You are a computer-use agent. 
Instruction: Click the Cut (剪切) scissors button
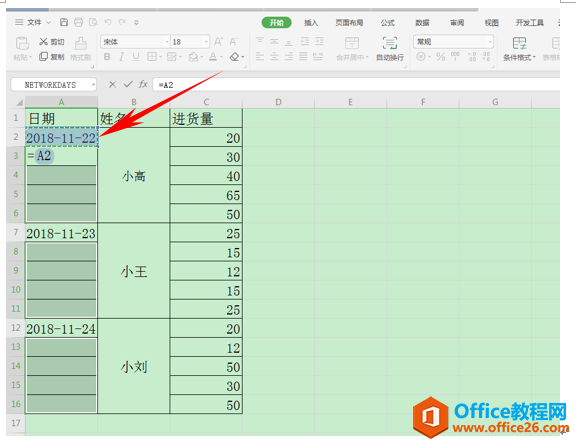coord(52,42)
